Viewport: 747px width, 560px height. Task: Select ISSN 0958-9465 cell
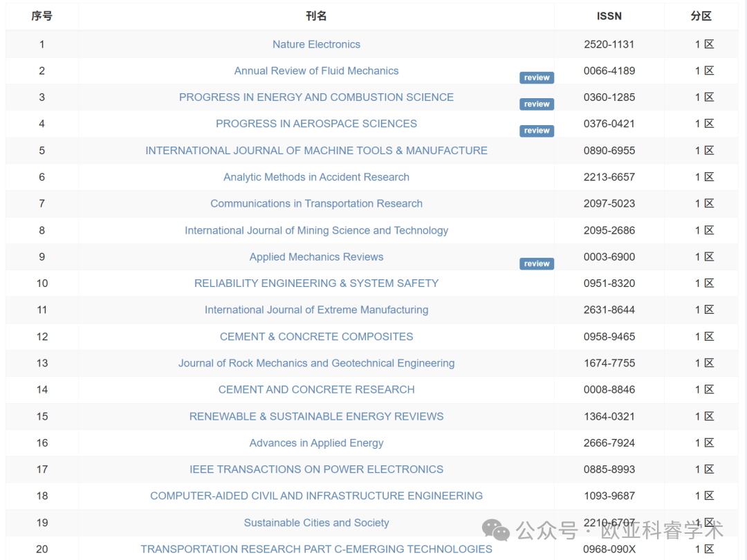[609, 337]
